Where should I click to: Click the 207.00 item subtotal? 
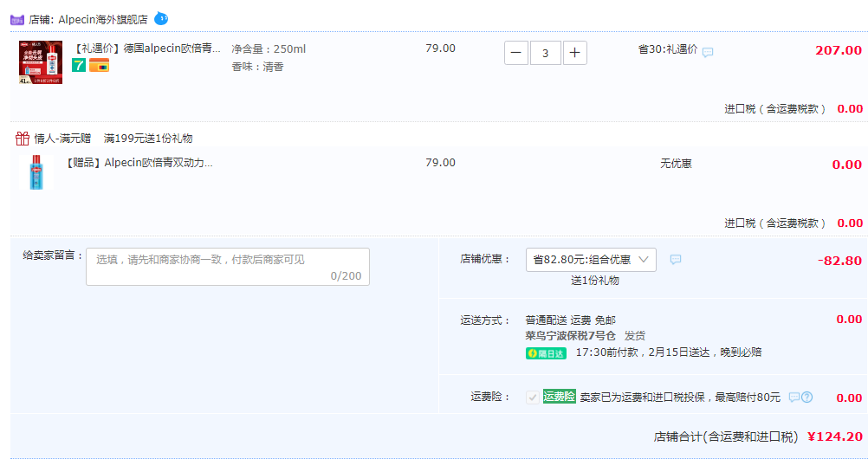tap(838, 50)
